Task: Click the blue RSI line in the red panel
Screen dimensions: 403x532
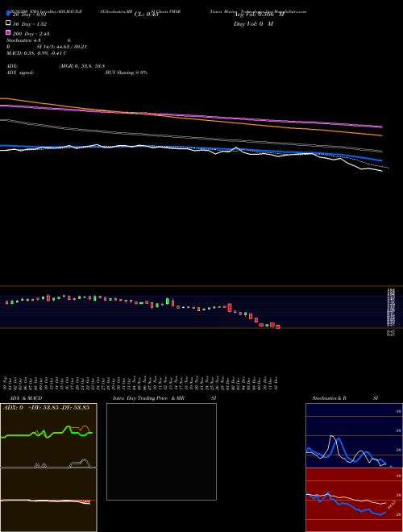Action: [346, 504]
